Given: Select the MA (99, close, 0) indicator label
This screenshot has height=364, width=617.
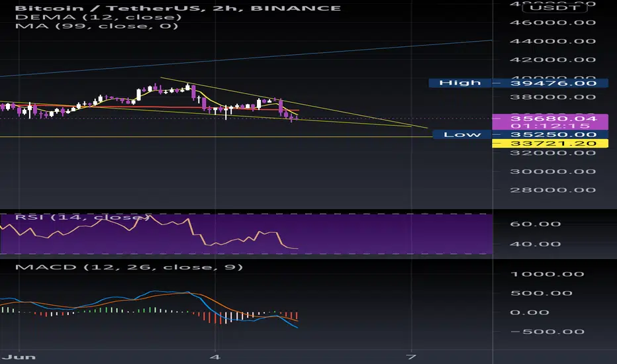Looking at the screenshot, I should pyautogui.click(x=97, y=26).
